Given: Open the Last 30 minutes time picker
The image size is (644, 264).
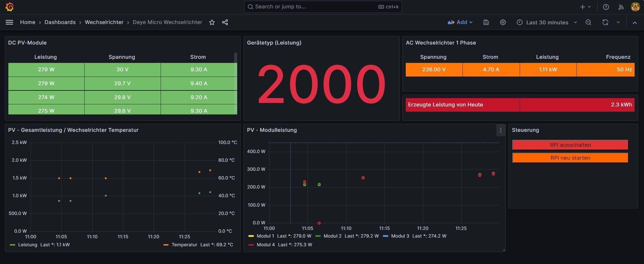Looking at the screenshot, I should tap(547, 22).
